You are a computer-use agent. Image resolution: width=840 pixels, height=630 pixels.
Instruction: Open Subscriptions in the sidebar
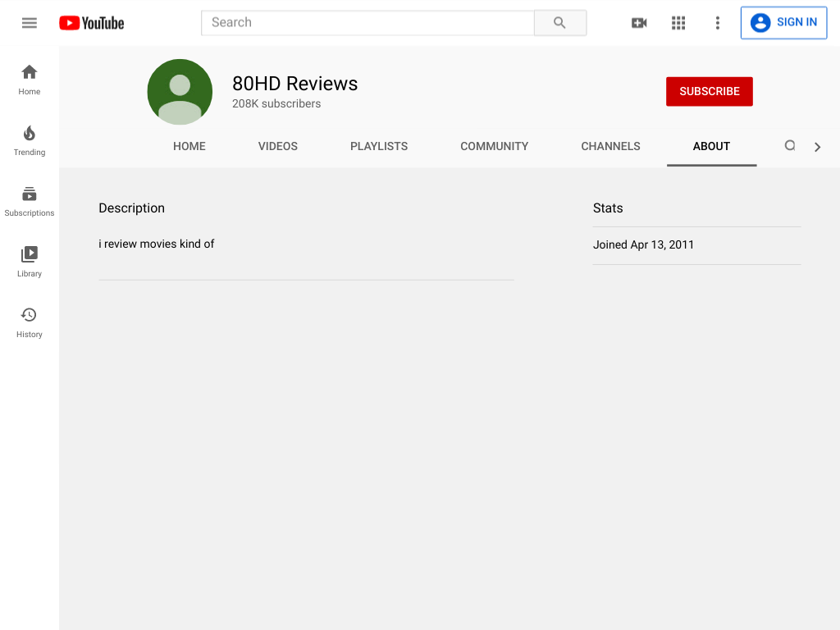coord(30,201)
